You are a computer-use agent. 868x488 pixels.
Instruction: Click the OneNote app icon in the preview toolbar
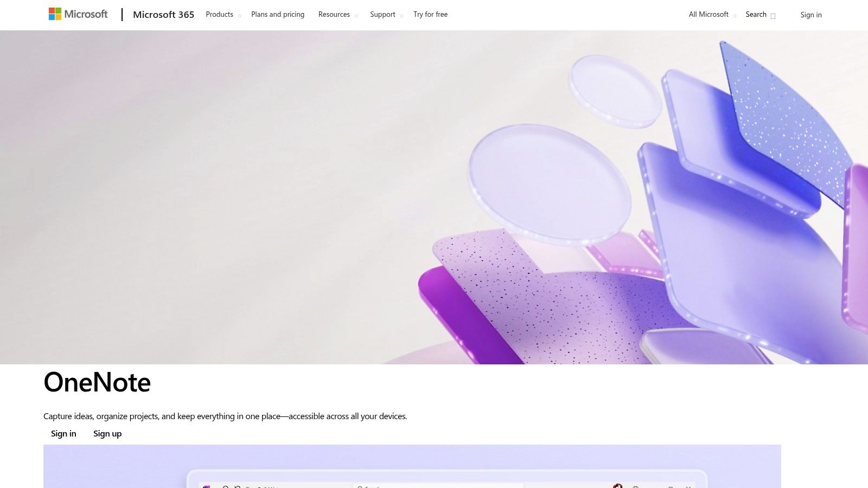coord(206,487)
